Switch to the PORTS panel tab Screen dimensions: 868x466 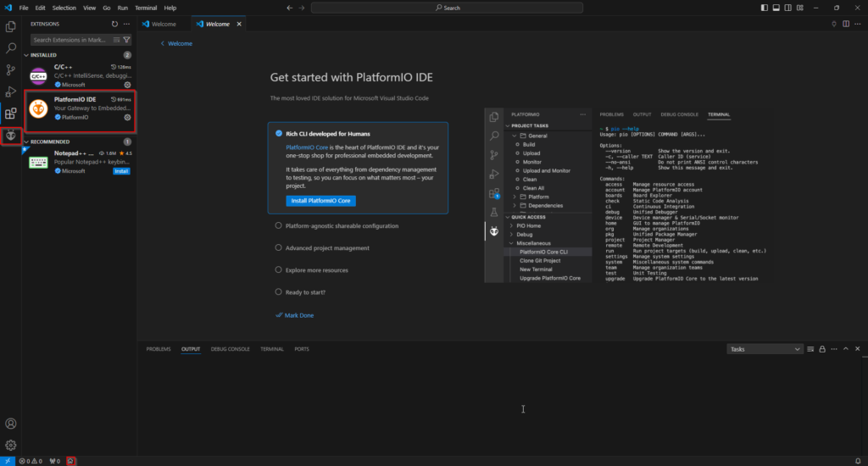point(302,349)
